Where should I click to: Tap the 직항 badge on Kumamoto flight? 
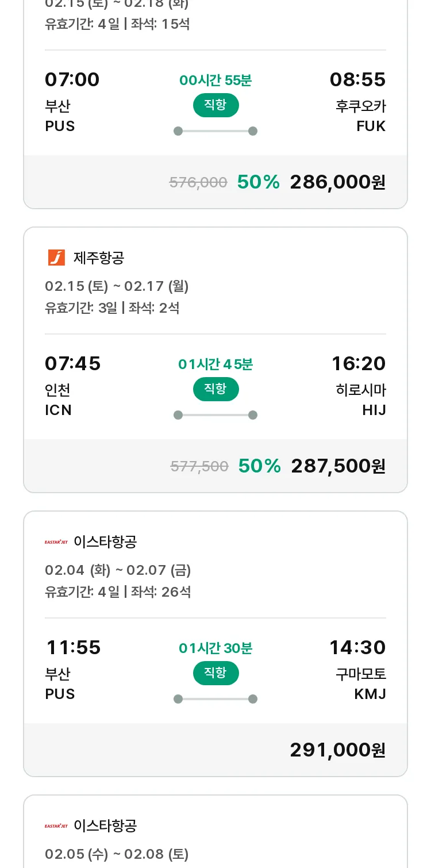pyautogui.click(x=215, y=673)
